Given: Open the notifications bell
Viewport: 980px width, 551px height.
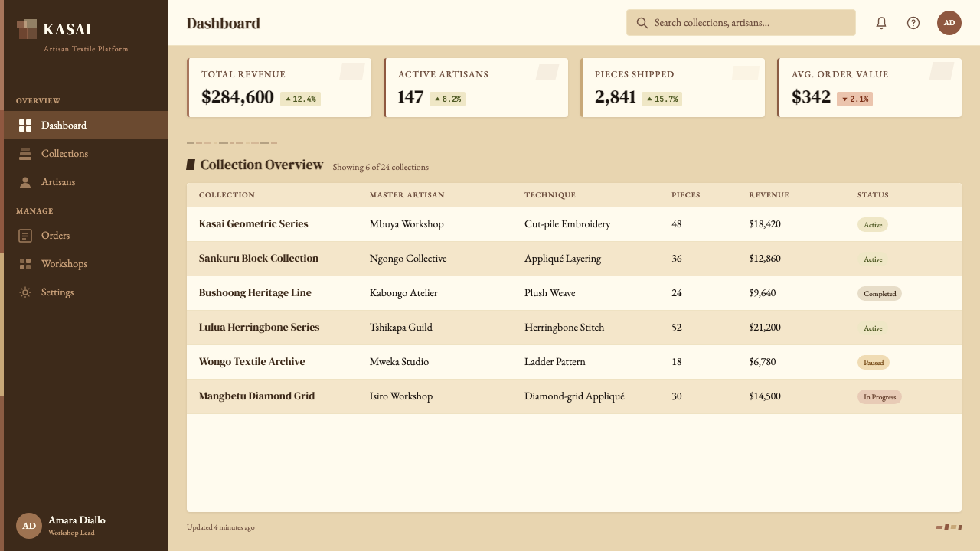Looking at the screenshot, I should tap(881, 23).
